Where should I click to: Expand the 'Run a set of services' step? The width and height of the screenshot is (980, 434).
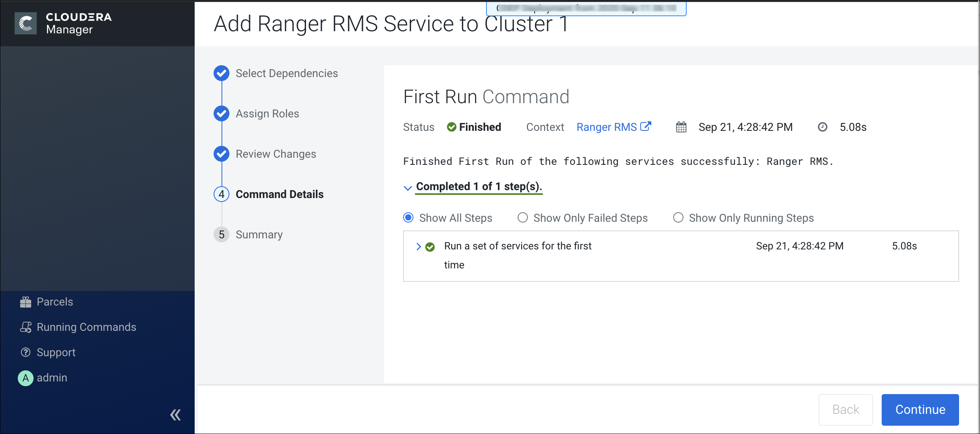[419, 247]
